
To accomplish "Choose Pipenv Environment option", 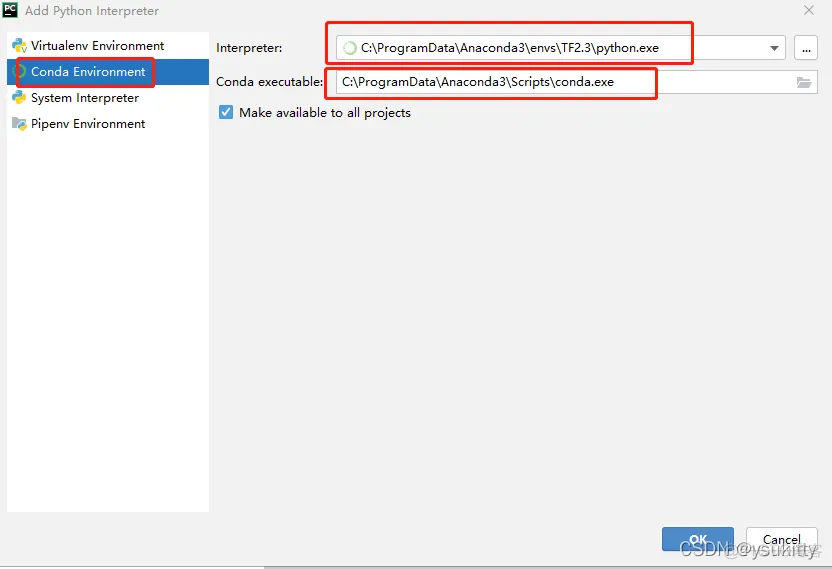I will coord(88,124).
